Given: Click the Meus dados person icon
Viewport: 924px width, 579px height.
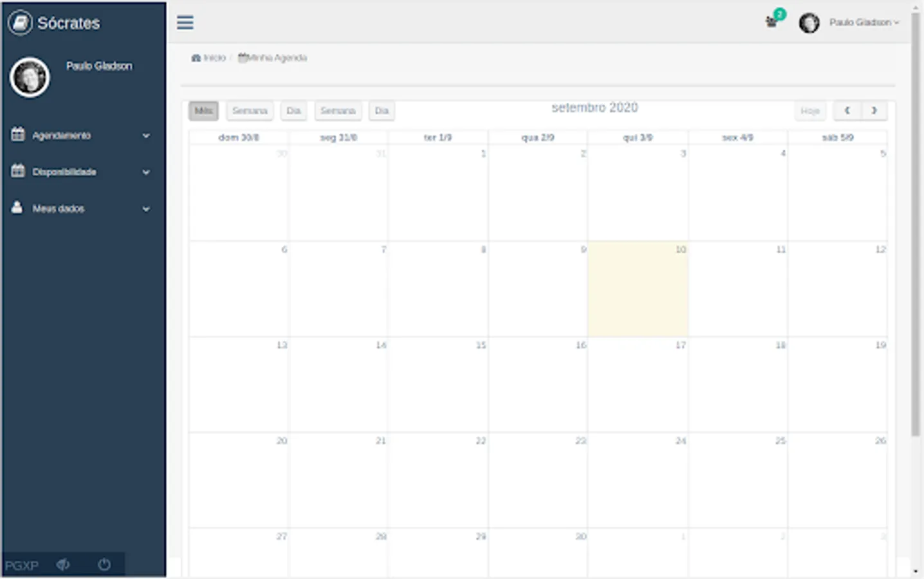Looking at the screenshot, I should pyautogui.click(x=17, y=207).
